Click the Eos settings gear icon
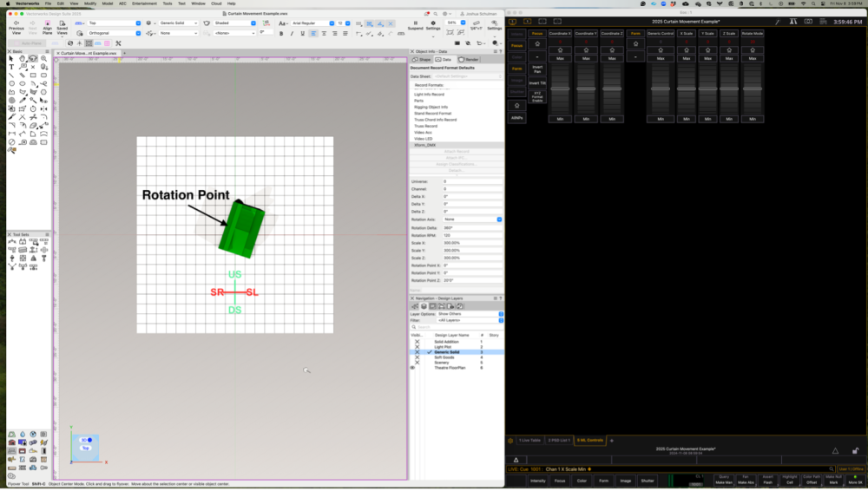Viewport: 868px width, 491px height. coord(510,441)
